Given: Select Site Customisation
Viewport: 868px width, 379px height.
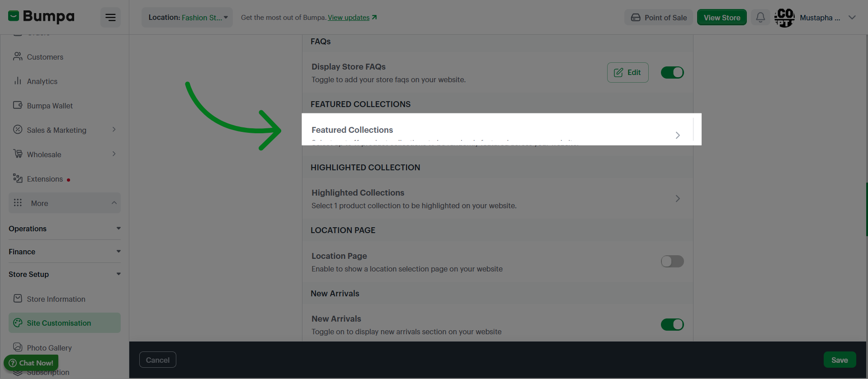Looking at the screenshot, I should tap(65, 323).
